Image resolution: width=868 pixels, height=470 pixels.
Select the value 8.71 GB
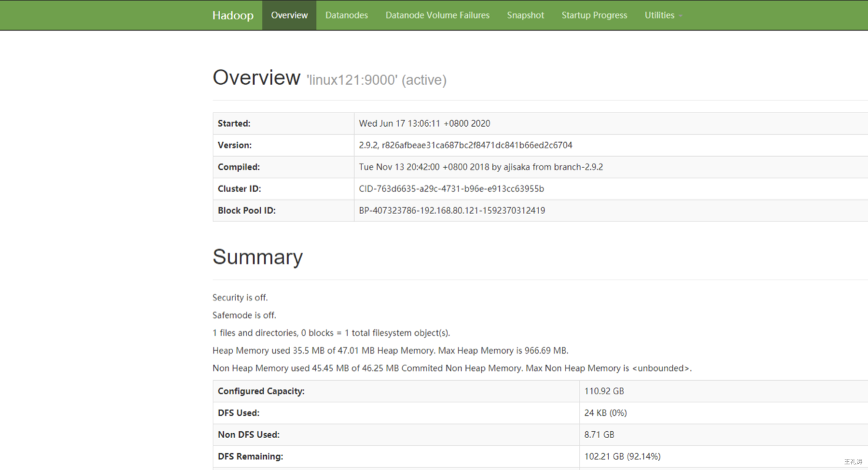coord(599,435)
